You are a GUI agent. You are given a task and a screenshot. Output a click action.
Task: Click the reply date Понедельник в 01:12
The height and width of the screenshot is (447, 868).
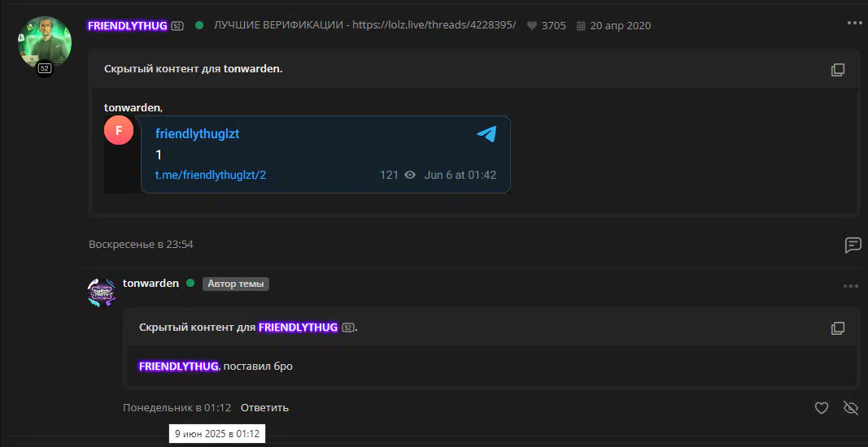click(x=177, y=408)
